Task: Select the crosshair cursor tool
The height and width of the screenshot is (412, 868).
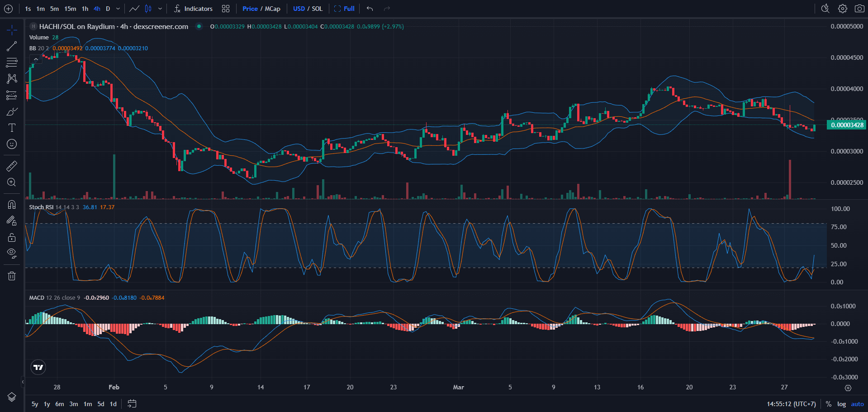Action: click(11, 29)
